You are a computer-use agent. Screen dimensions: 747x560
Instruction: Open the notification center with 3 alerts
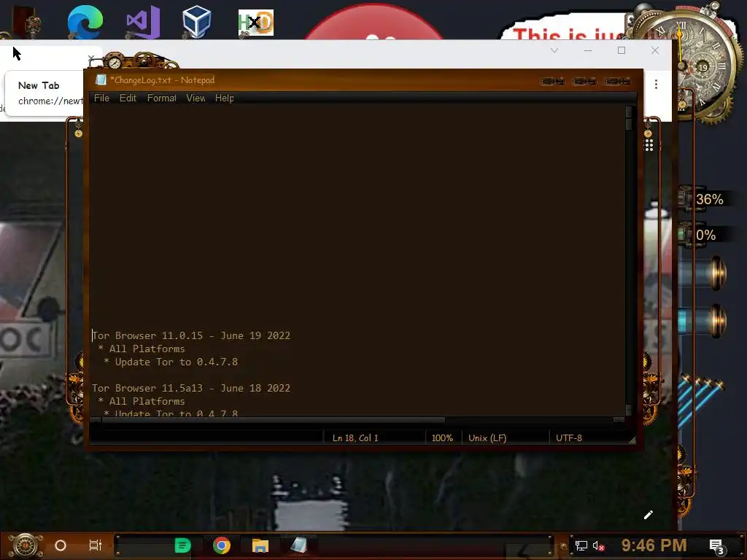[717, 546]
